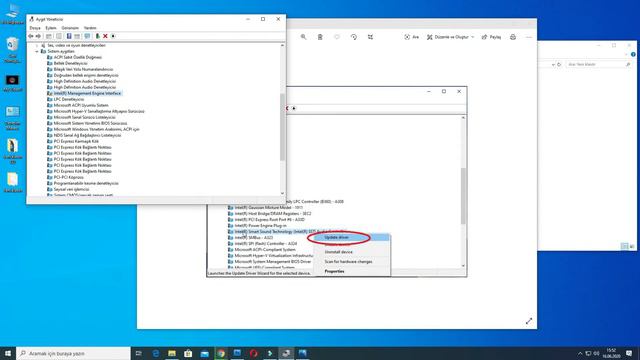Image resolution: width=640 pixels, height=360 pixels.
Task: Open the Düzenle ve Oluştur dropdown in Photos
Action: click(x=451, y=37)
